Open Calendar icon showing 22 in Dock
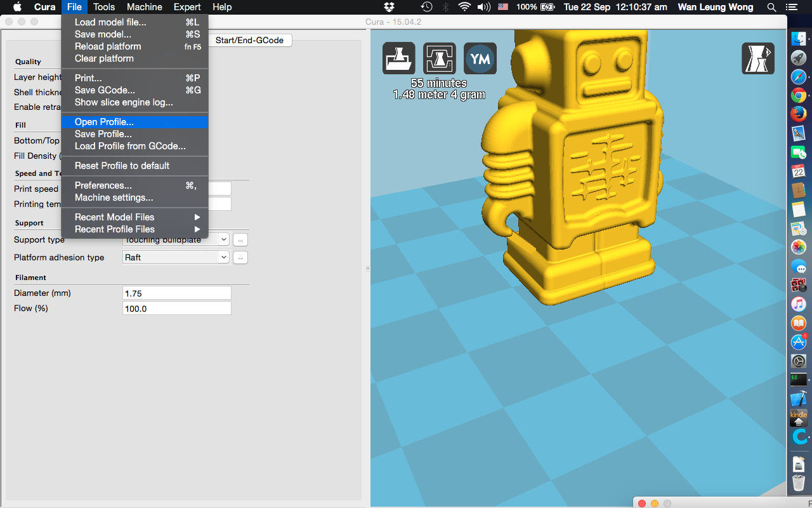The height and width of the screenshot is (508, 812). [x=799, y=171]
